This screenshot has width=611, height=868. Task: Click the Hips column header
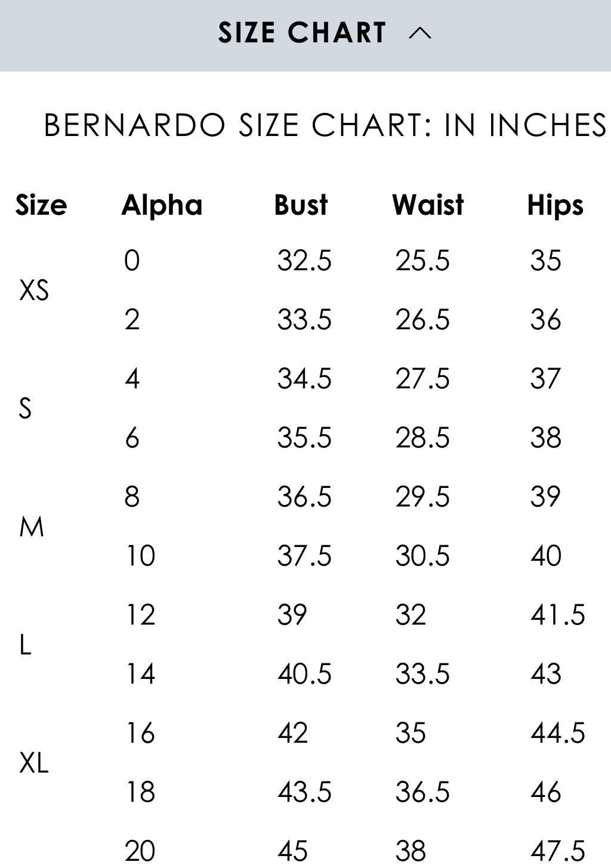[556, 206]
